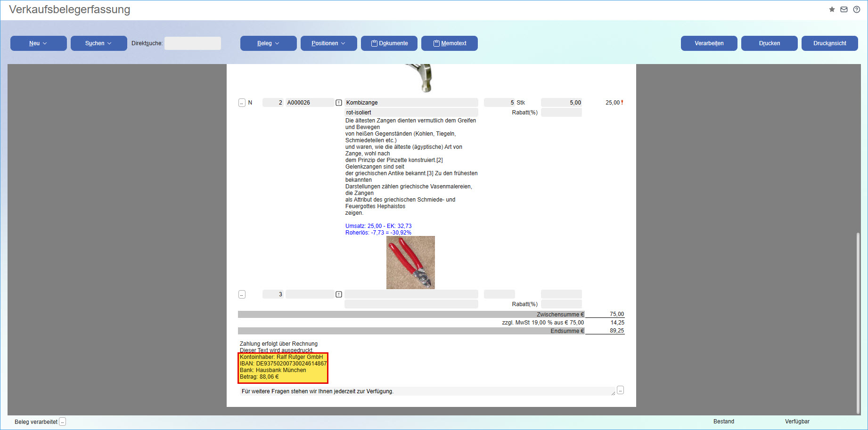
Task: Open the Dokumente section
Action: pos(389,43)
